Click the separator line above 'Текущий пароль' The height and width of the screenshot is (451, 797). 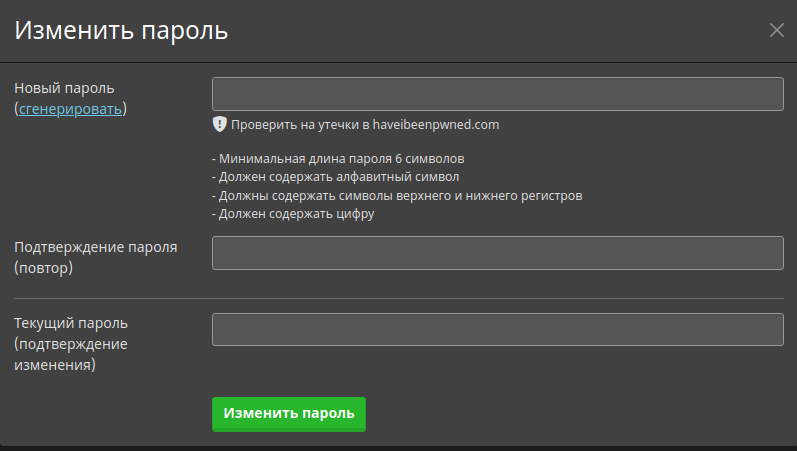pyautogui.click(x=398, y=298)
